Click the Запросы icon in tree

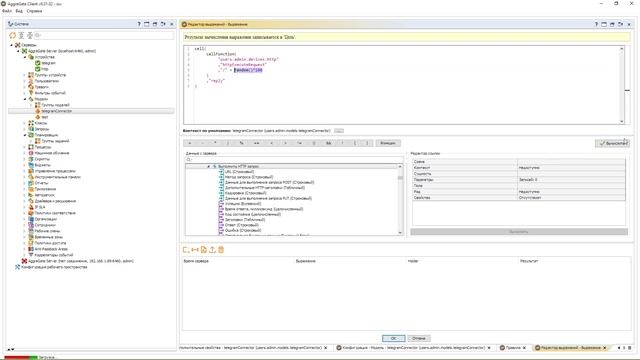click(x=31, y=129)
